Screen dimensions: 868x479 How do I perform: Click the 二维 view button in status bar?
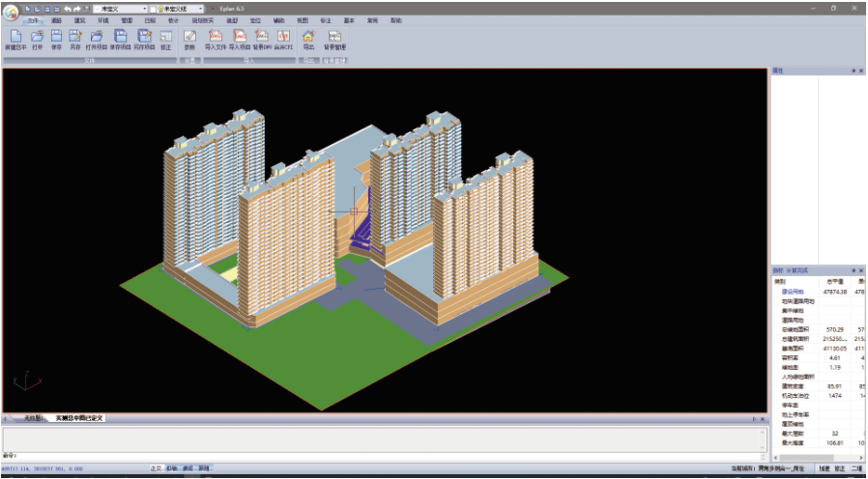[x=855, y=468]
